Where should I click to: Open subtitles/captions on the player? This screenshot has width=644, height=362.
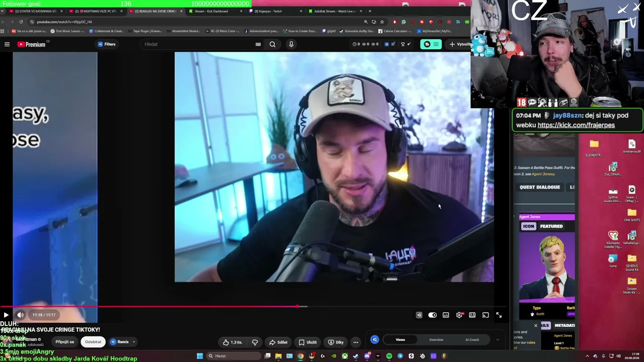pos(446,315)
